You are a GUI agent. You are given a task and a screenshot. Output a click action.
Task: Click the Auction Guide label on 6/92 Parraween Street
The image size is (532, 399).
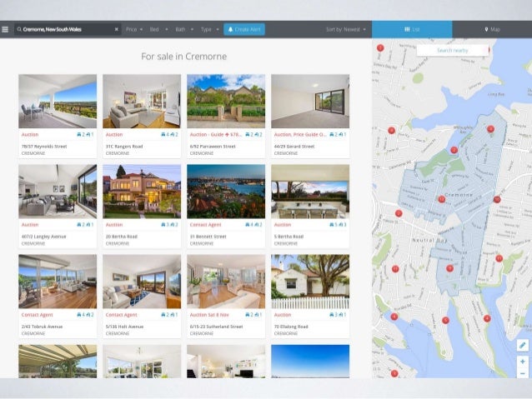coord(215,135)
